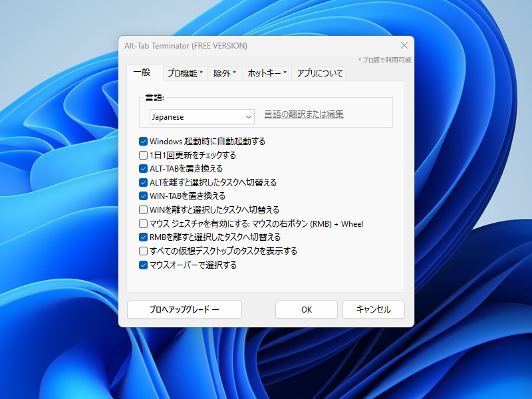Enable showing tasks from all virtual desktops
This screenshot has height=399, width=532.
[x=142, y=251]
